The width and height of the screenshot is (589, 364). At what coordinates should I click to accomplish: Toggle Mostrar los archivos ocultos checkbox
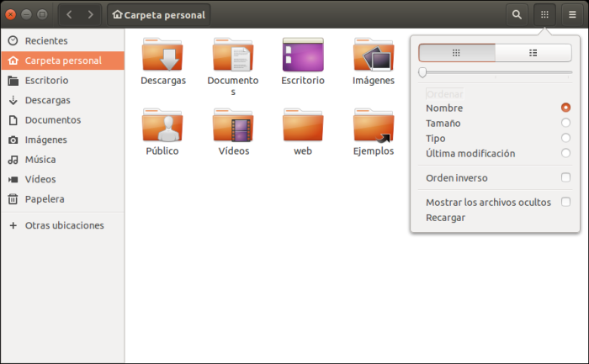pyautogui.click(x=565, y=202)
